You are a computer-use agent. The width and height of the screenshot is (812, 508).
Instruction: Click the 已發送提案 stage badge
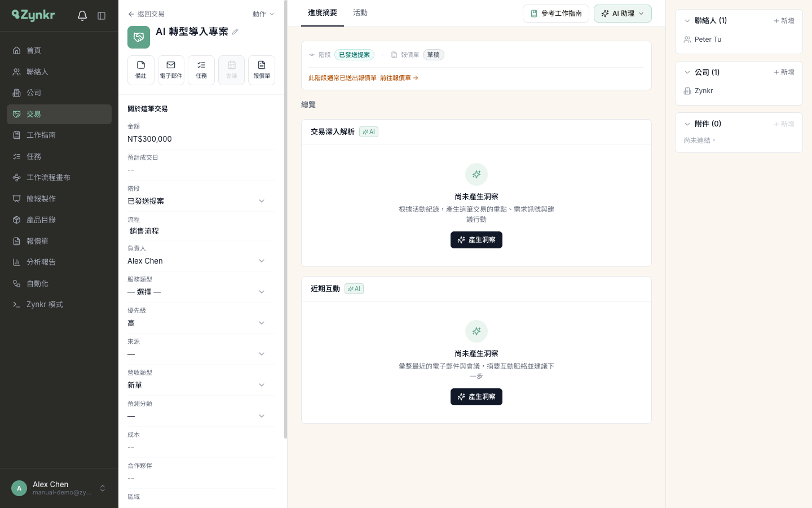[x=354, y=55]
